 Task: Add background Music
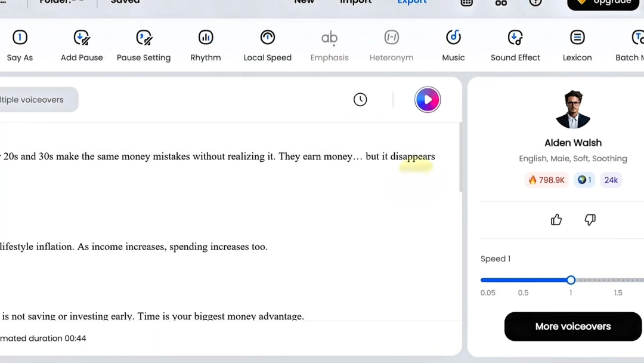(x=453, y=45)
